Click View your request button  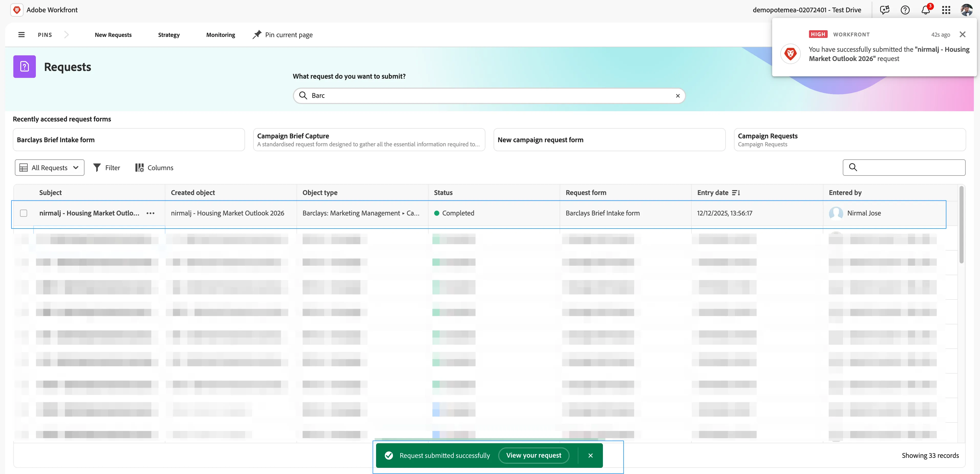(534, 455)
